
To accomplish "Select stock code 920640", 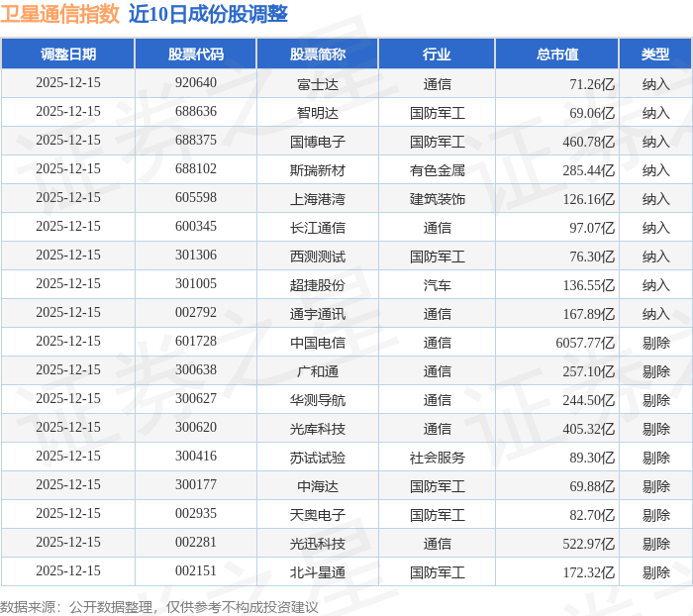I will (196, 82).
